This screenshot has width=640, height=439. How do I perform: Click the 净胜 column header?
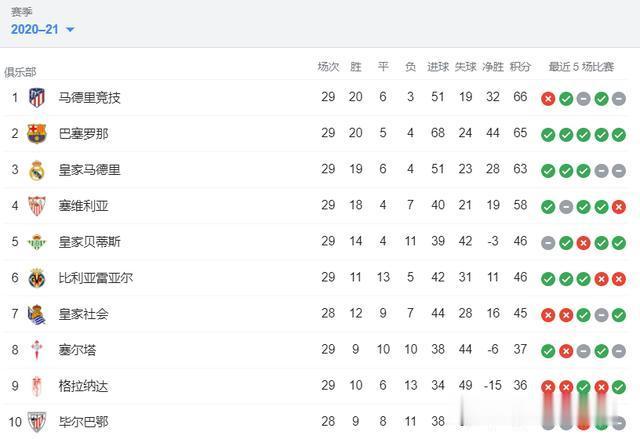492,67
